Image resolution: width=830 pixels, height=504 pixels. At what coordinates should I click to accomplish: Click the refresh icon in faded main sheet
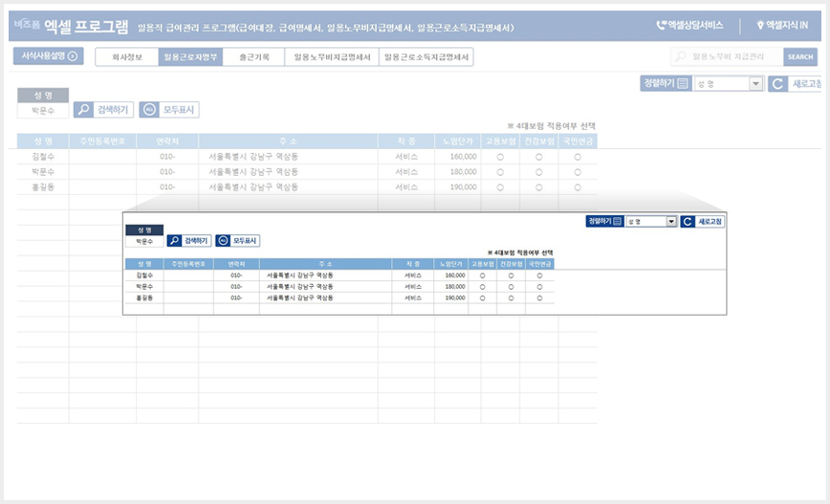(x=777, y=83)
